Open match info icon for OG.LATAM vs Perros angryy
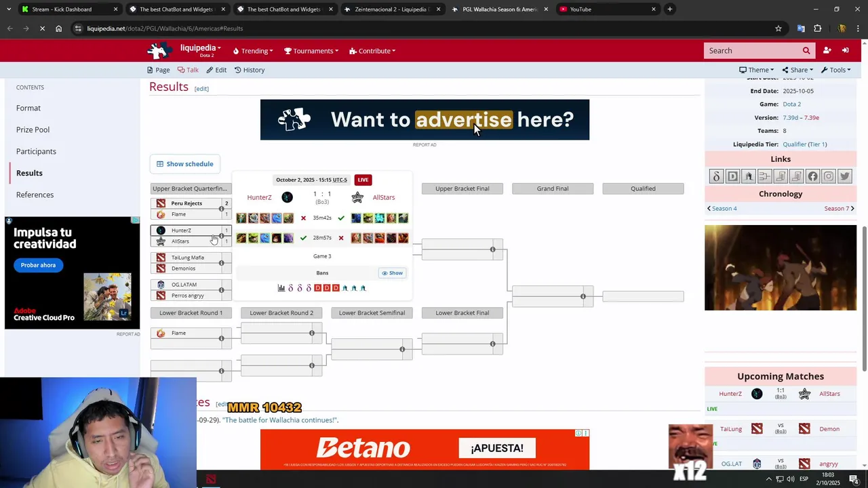868x488 pixels. (222, 290)
